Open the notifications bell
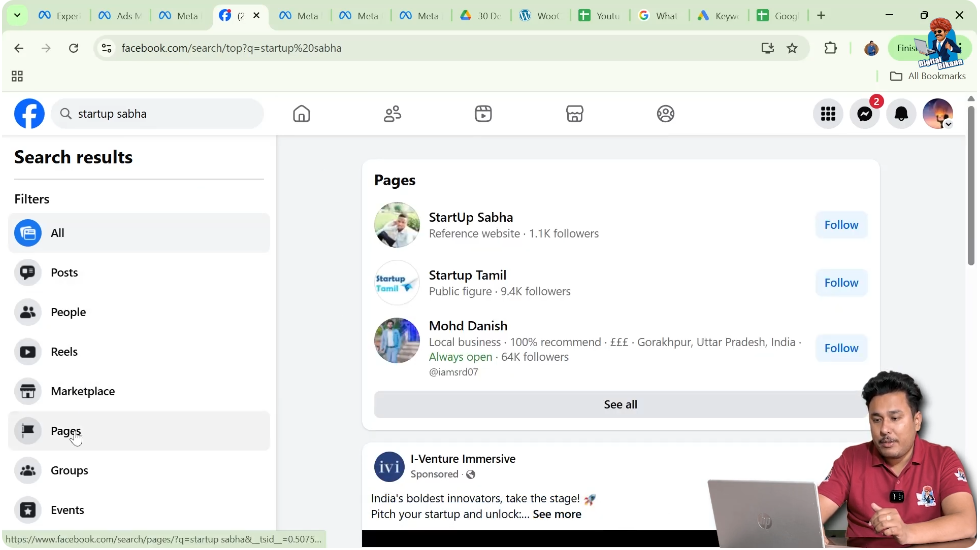 pos(901,114)
